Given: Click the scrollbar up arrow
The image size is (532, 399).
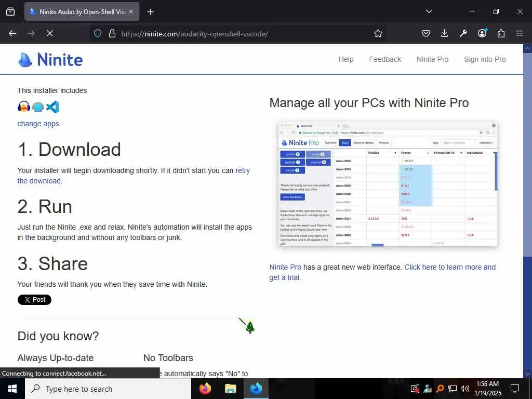Looking at the screenshot, I should click(528, 48).
